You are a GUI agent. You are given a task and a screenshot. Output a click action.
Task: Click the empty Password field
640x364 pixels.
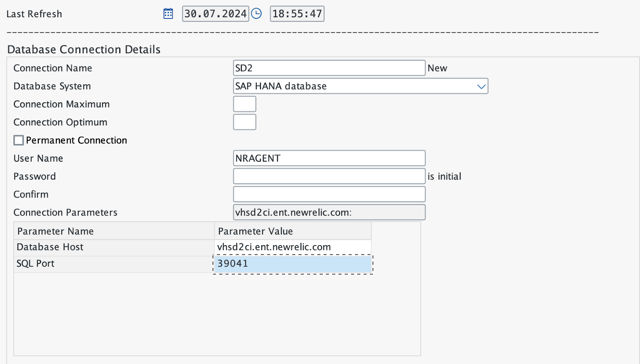pos(329,176)
